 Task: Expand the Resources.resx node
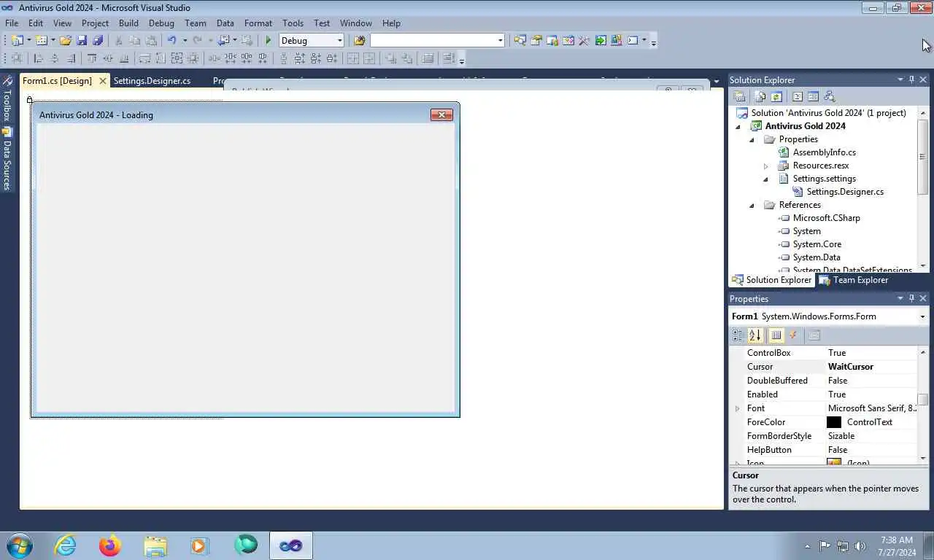click(765, 166)
